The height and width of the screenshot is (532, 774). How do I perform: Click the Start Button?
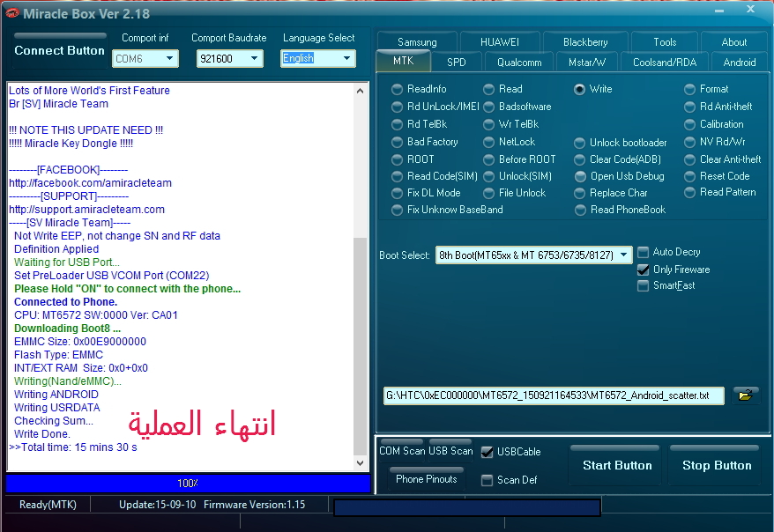pyautogui.click(x=617, y=465)
